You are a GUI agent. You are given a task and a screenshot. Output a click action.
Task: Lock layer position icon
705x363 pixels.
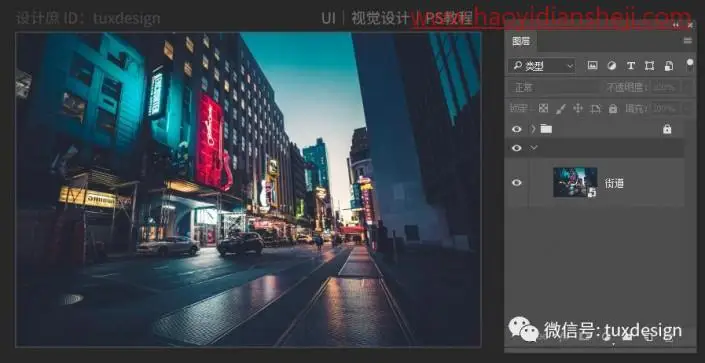pyautogui.click(x=578, y=108)
